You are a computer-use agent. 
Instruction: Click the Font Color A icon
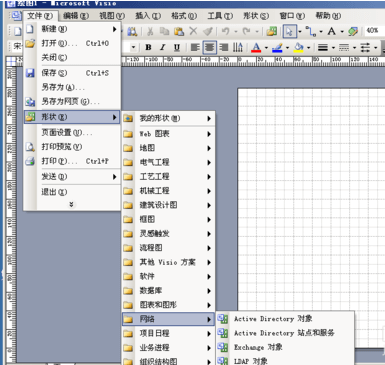pyautogui.click(x=256, y=47)
